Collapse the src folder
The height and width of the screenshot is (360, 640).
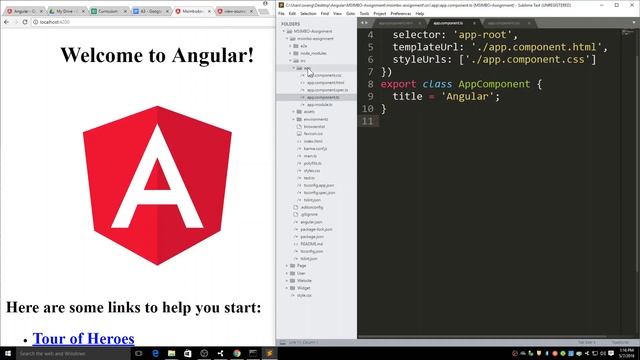(x=291, y=60)
